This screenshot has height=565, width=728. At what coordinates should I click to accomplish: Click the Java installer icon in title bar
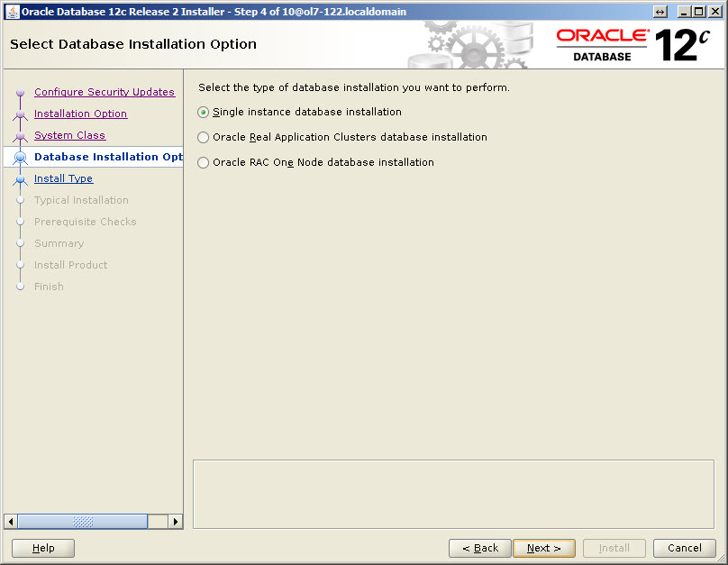tap(12, 12)
